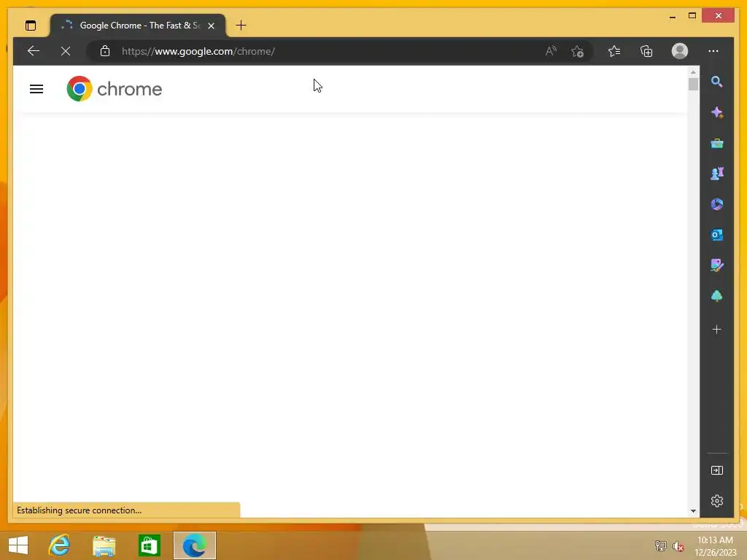
Task: Open Settings and more menu
Action: 713,51
